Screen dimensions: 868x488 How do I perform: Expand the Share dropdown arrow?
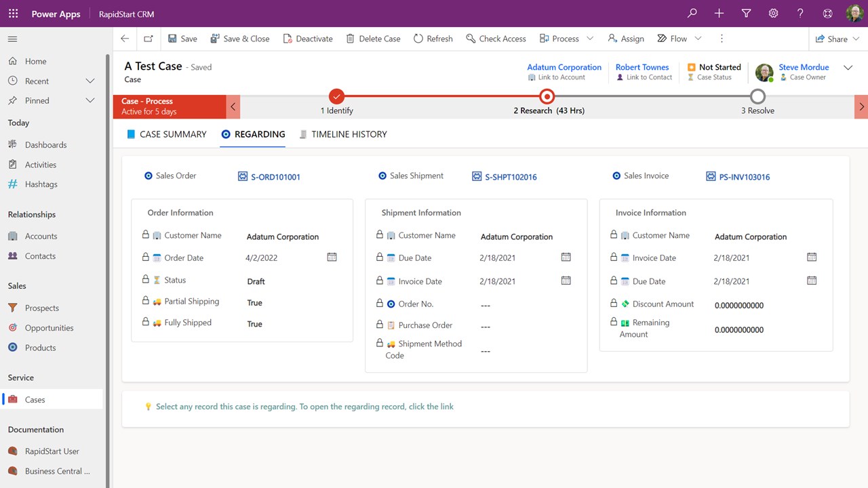coord(856,39)
